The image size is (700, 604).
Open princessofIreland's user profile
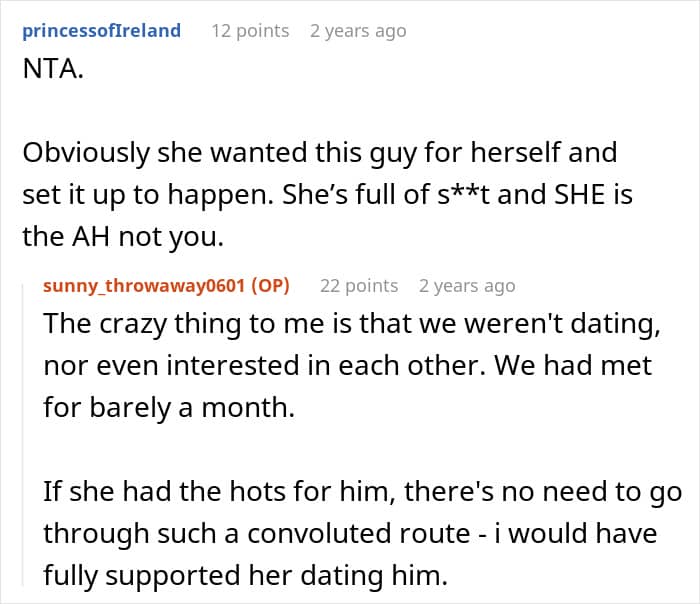[101, 31]
